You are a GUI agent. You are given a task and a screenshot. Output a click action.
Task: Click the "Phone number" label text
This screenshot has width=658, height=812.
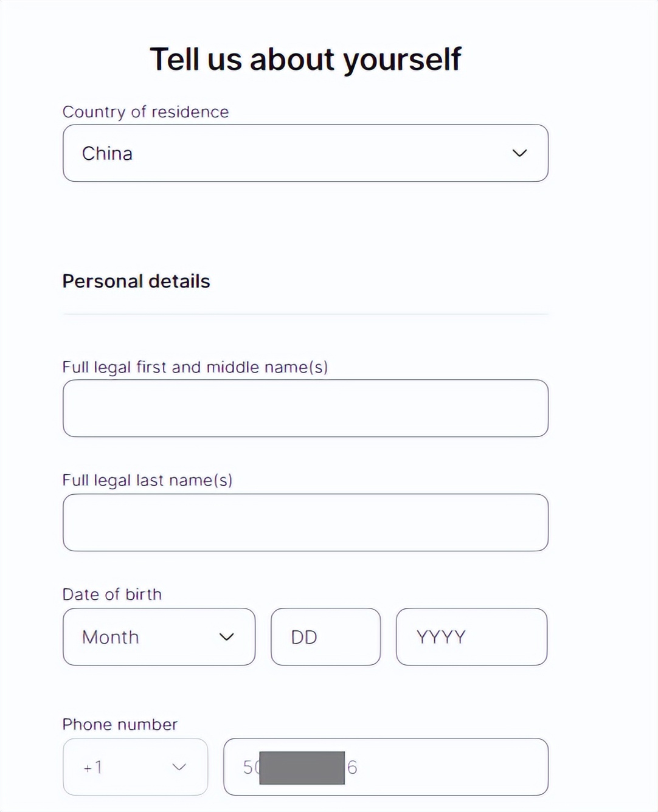pyautogui.click(x=120, y=724)
